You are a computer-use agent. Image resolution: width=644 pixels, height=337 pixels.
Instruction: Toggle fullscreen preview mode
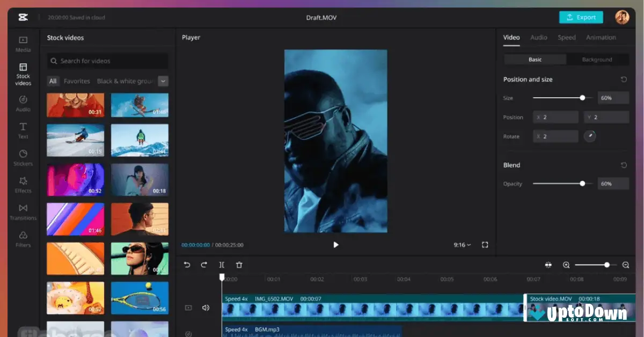point(485,244)
